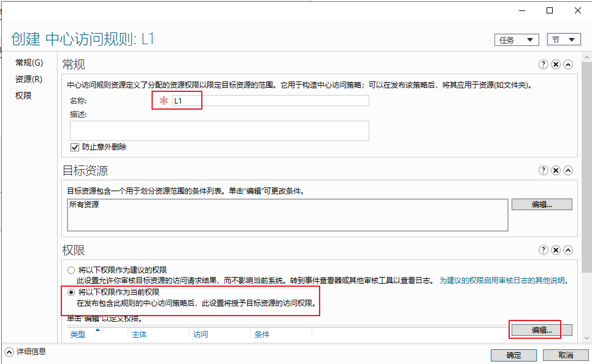The image size is (592, 364).
Task: Click into the 描述 text box
Action: (220, 131)
